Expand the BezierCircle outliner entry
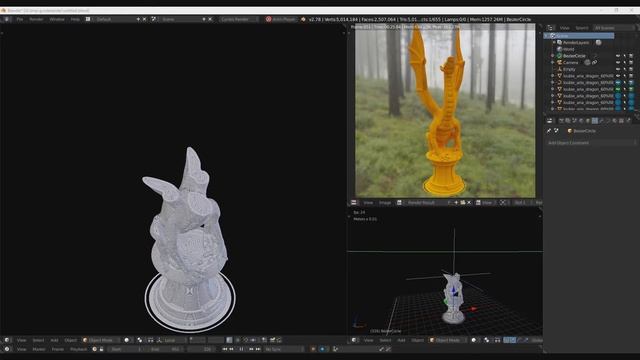The height and width of the screenshot is (360, 640). point(553,56)
